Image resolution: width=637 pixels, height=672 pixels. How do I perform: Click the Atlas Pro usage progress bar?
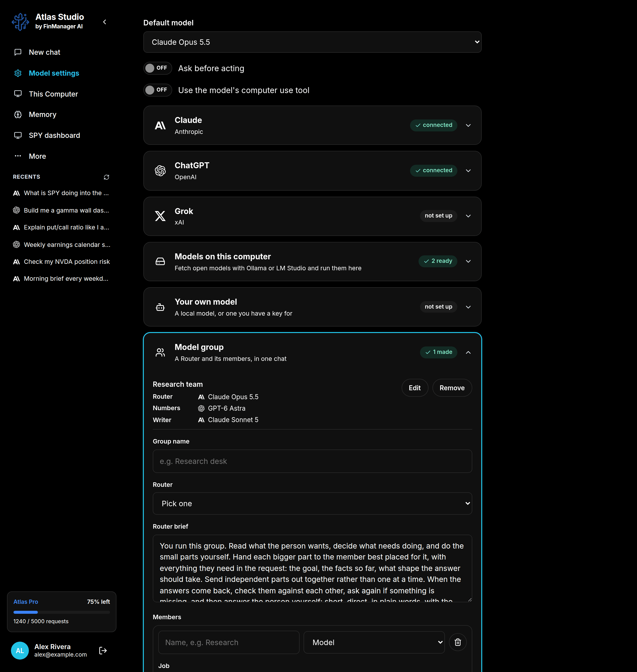pos(61,612)
